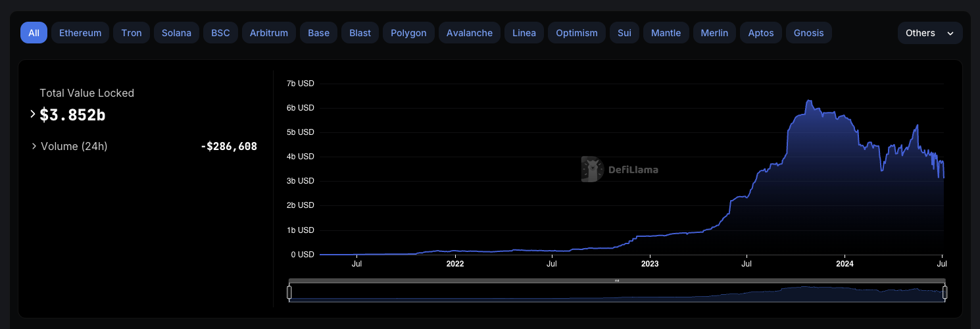Click the Optimism chain filter
Image resolution: width=980 pixels, height=329 pixels.
click(577, 33)
